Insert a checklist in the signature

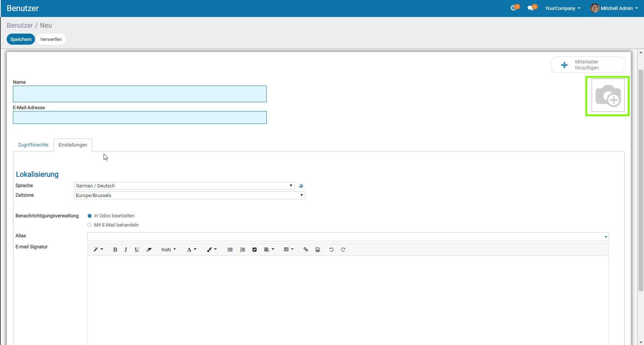pos(255,250)
